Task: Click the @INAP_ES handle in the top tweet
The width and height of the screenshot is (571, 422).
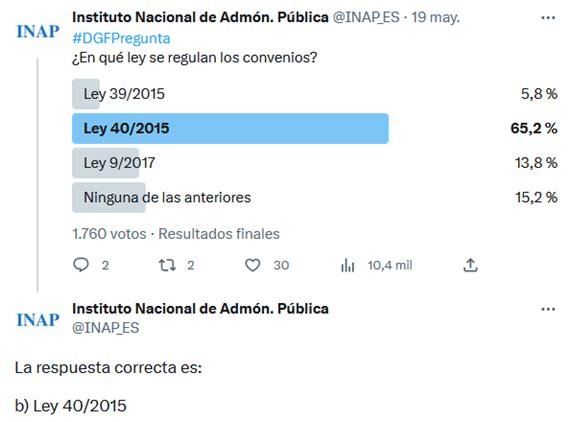Action: tap(366, 17)
